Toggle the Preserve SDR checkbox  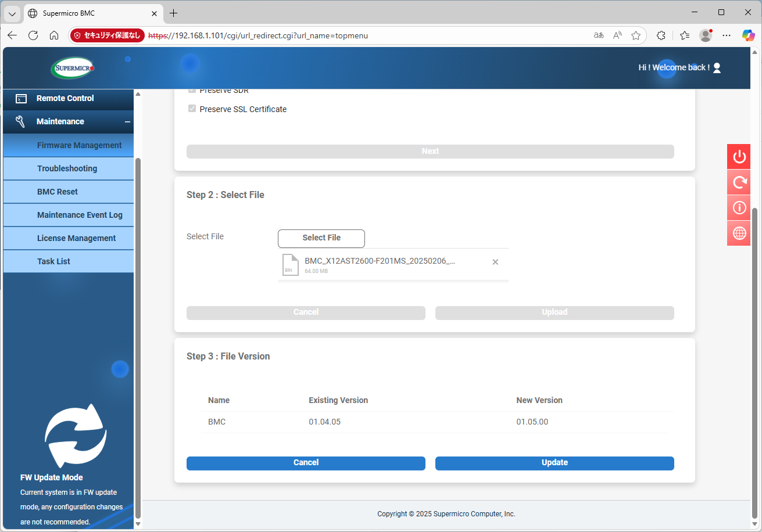tap(192, 91)
